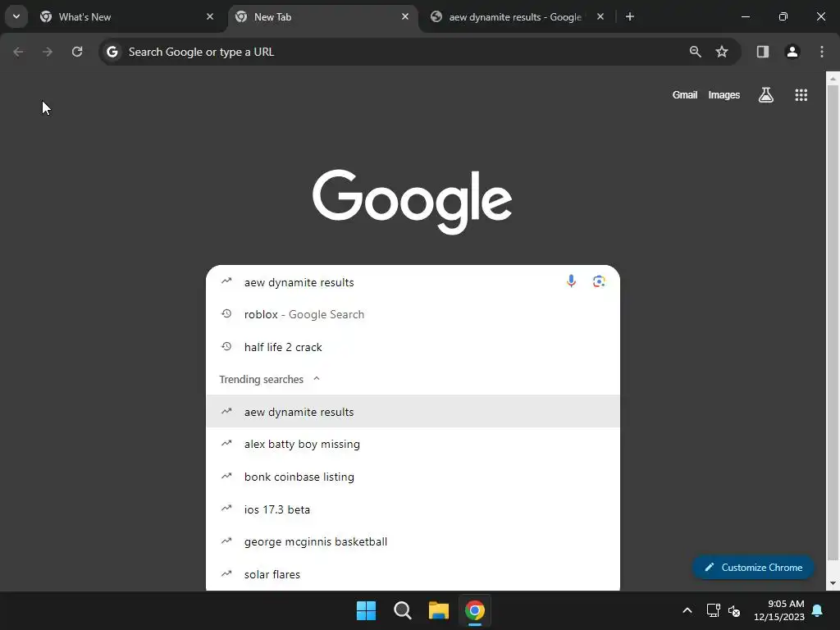Select george mcginnis basketball suggestion
Screen dimensions: 840x630
(x=413, y=541)
